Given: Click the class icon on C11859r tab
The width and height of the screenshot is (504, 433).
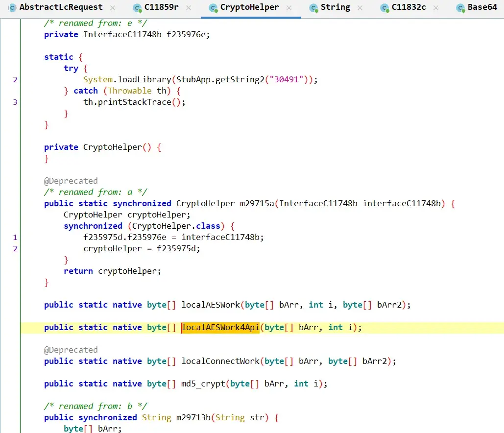Looking at the screenshot, I should pyautogui.click(x=137, y=8).
